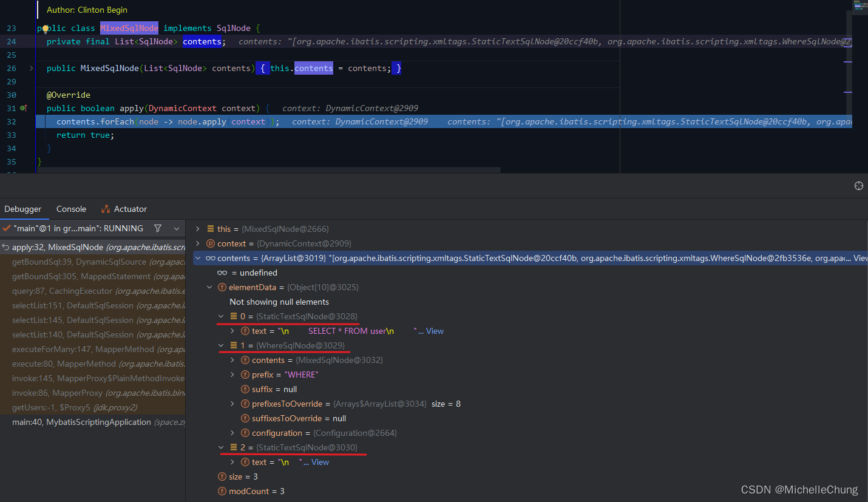
Task: Select invoke:86, MapperProxy frame
Action: (92, 393)
